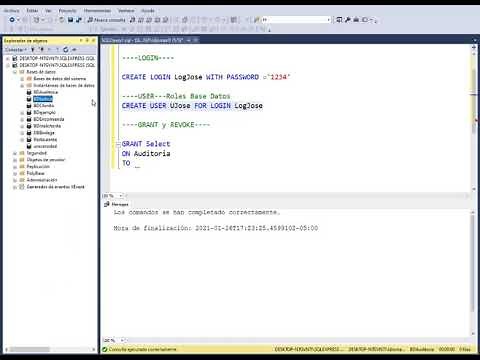Open the Editar menu
Viewport: 480px width, 360px height.
click(32, 11)
